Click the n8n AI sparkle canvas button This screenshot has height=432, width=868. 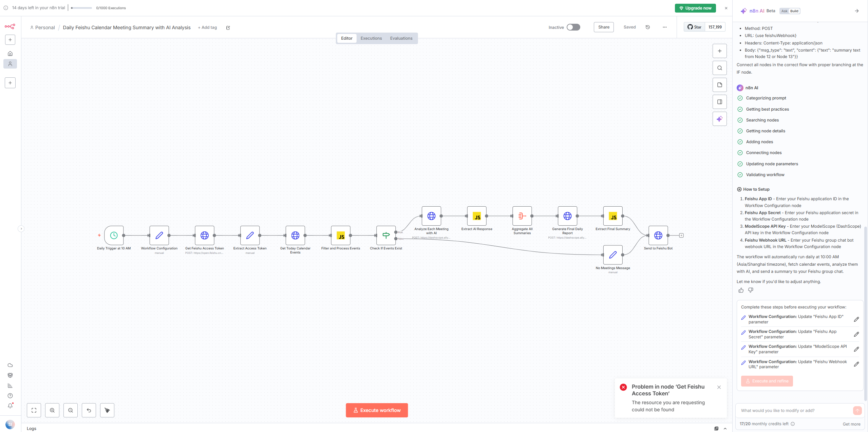[x=719, y=119]
